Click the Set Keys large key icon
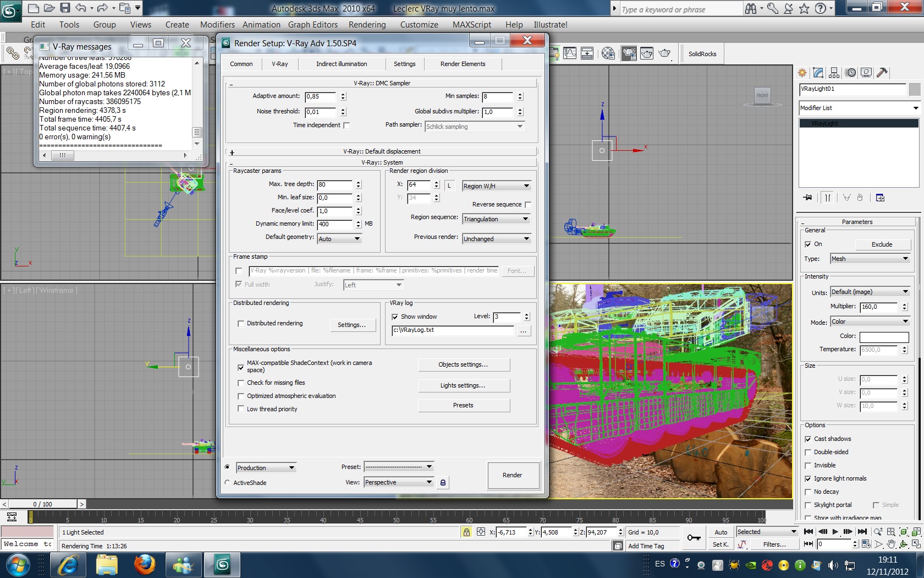Screen dimensions: 924x578 coord(694,538)
